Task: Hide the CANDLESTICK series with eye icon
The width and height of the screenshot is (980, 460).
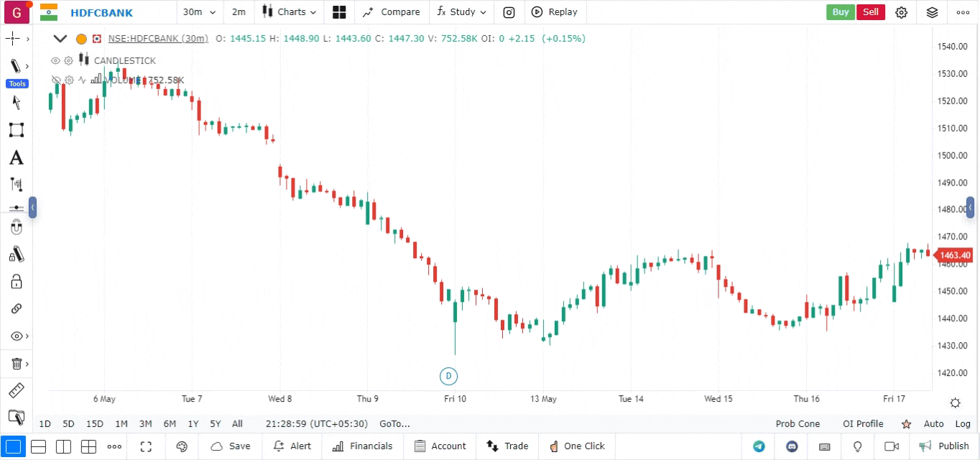Action: click(55, 61)
